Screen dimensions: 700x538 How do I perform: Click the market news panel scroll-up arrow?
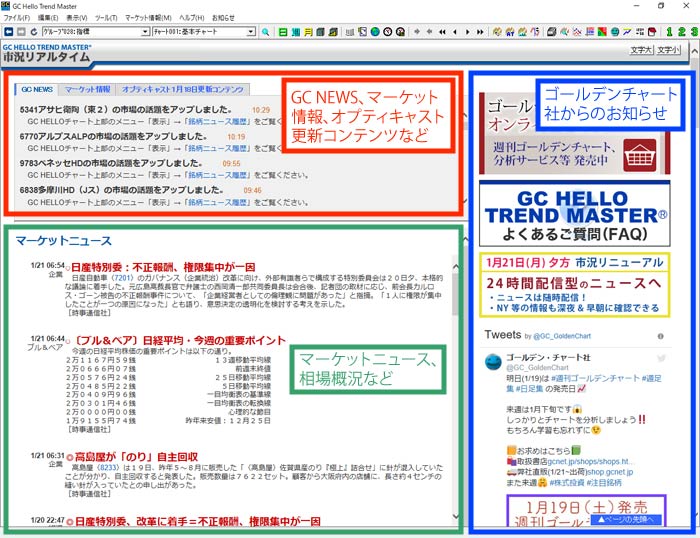456,267
